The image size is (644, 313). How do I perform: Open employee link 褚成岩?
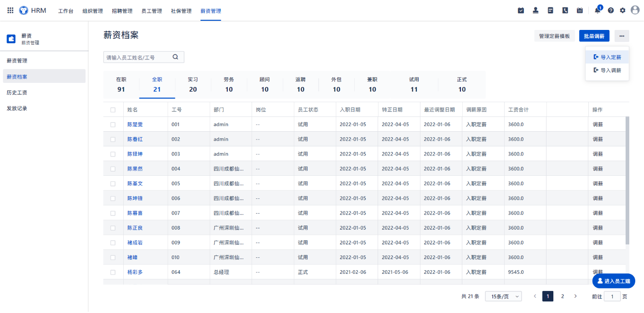(x=135, y=243)
